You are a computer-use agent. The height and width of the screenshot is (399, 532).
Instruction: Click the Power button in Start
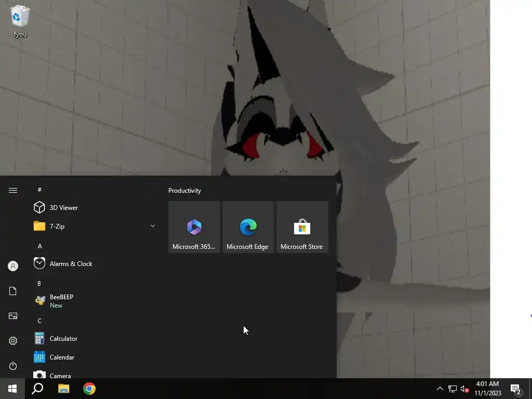(13, 366)
